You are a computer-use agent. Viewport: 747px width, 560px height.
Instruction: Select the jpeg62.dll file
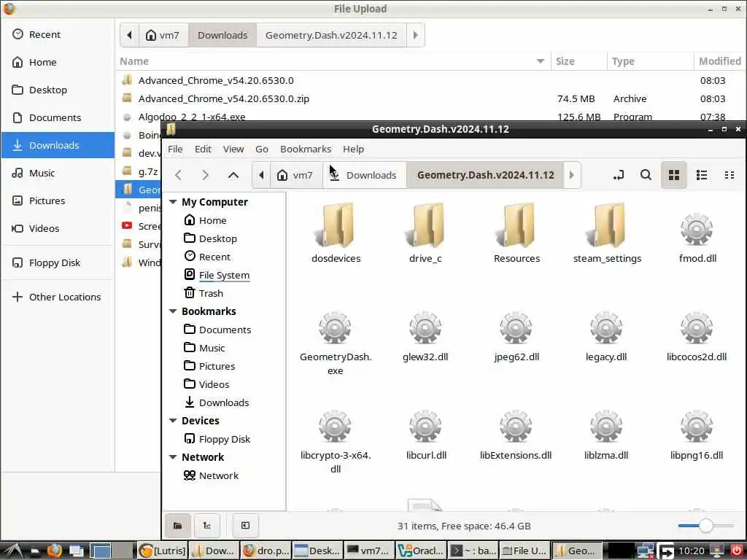click(516, 336)
